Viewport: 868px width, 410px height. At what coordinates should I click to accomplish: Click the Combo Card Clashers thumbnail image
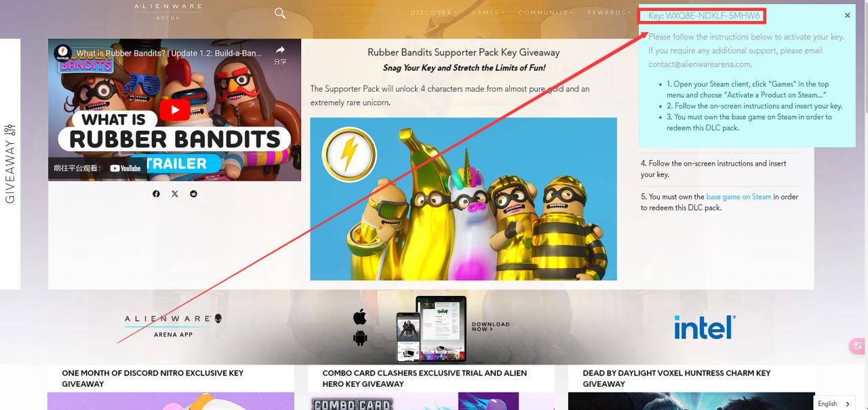(431, 401)
